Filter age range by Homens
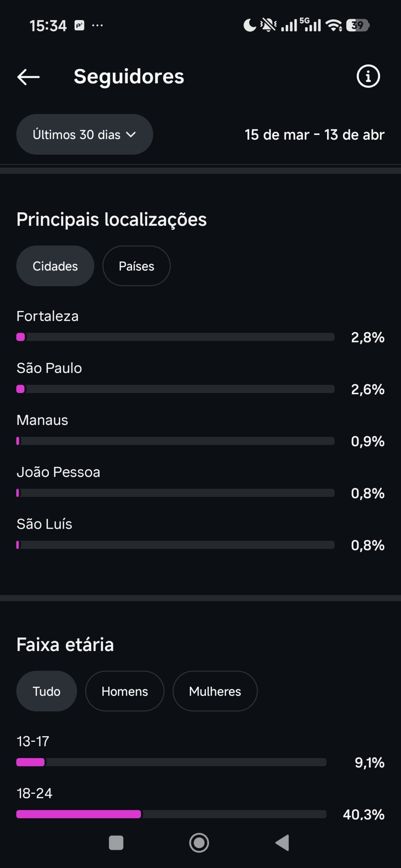This screenshot has width=401, height=868. tap(125, 691)
